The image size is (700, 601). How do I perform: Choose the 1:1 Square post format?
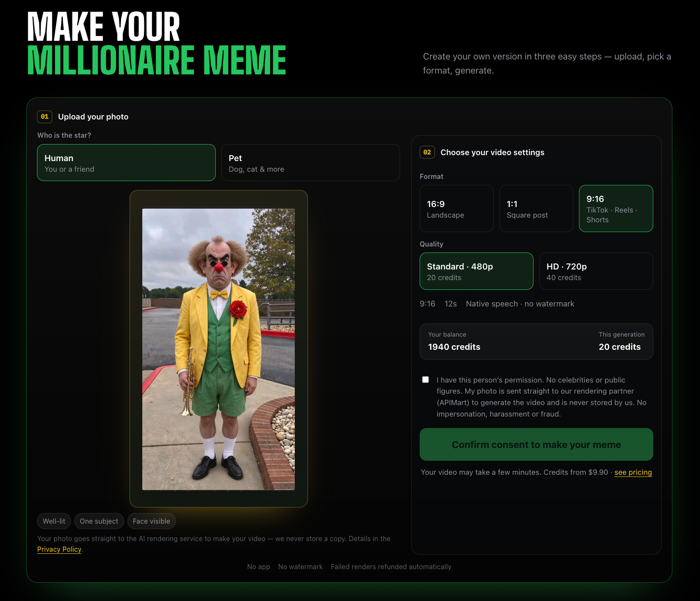[536, 208]
